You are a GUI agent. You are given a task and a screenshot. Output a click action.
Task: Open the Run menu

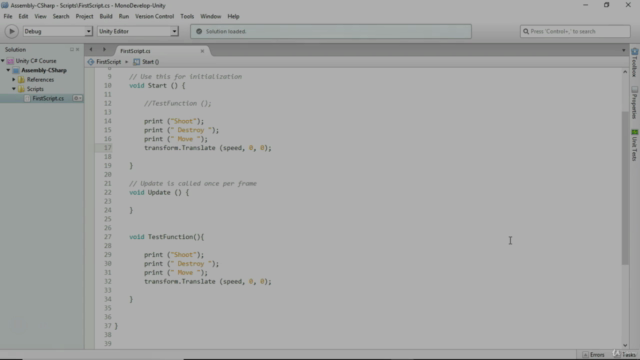tap(124, 16)
